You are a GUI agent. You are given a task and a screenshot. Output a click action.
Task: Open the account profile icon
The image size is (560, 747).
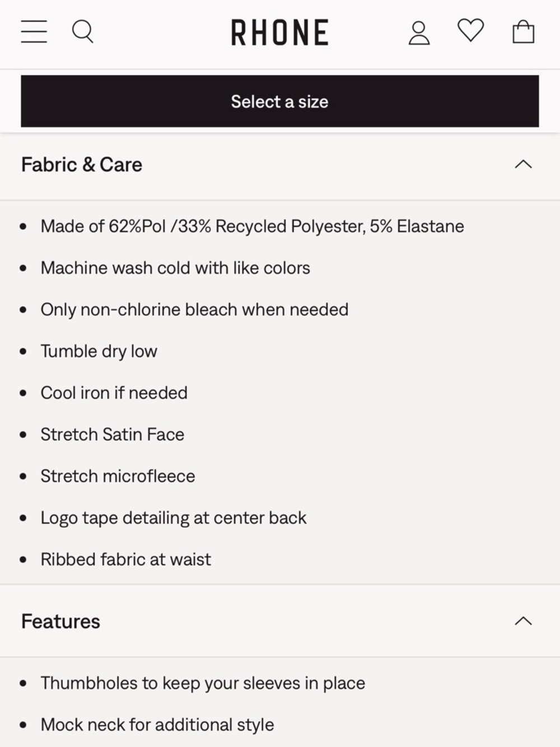click(419, 33)
